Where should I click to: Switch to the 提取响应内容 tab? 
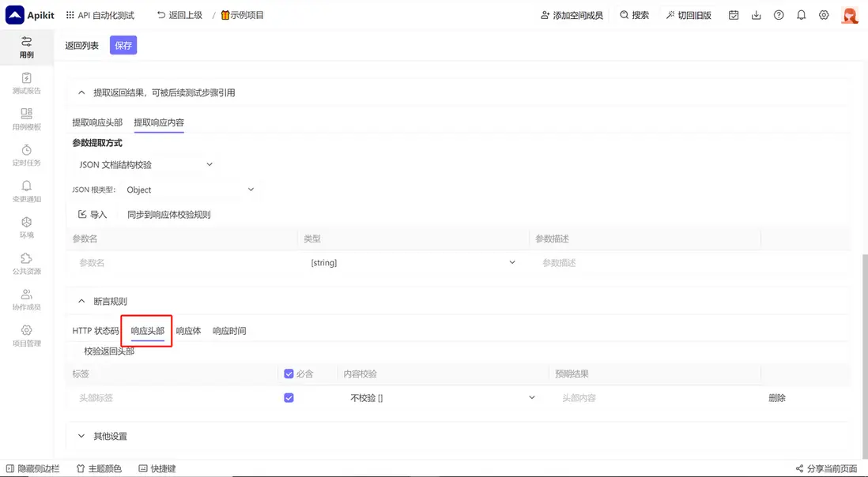(159, 122)
